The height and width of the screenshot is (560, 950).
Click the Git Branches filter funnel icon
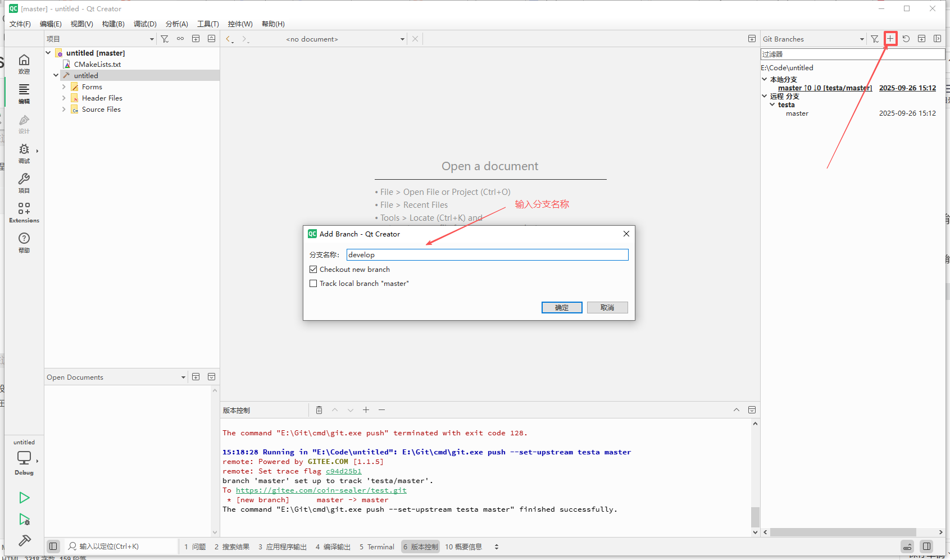(875, 39)
